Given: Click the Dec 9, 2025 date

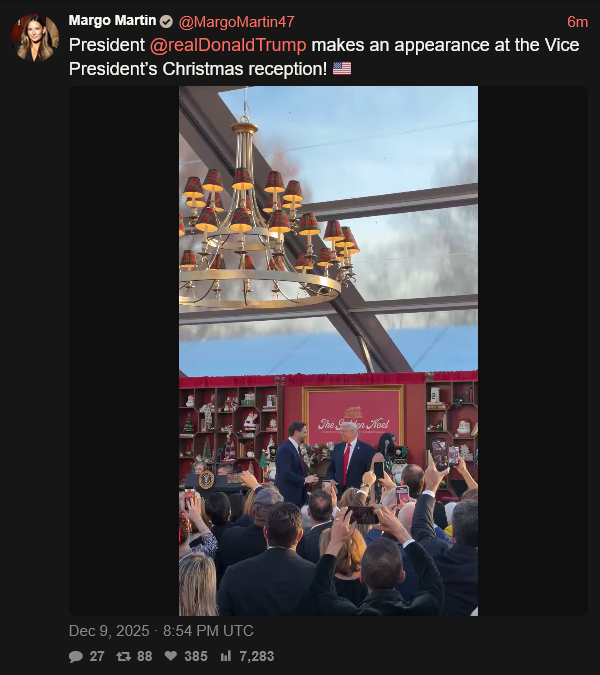Looking at the screenshot, I should pos(109,631).
